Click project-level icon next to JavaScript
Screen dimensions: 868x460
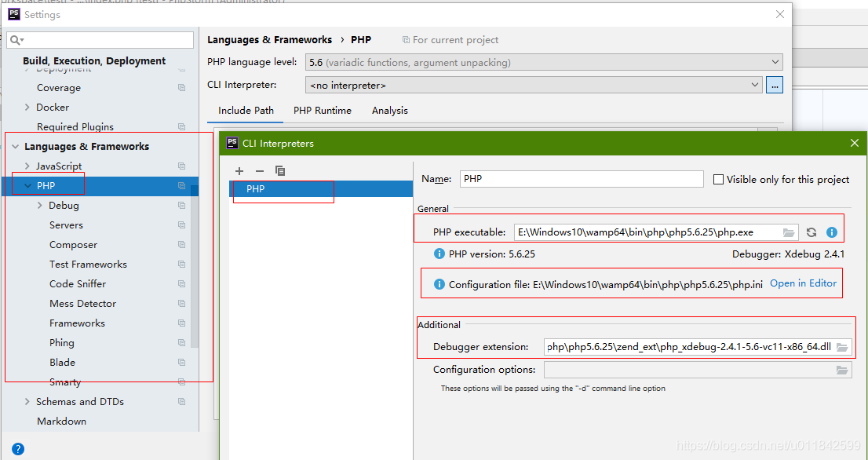(181, 166)
